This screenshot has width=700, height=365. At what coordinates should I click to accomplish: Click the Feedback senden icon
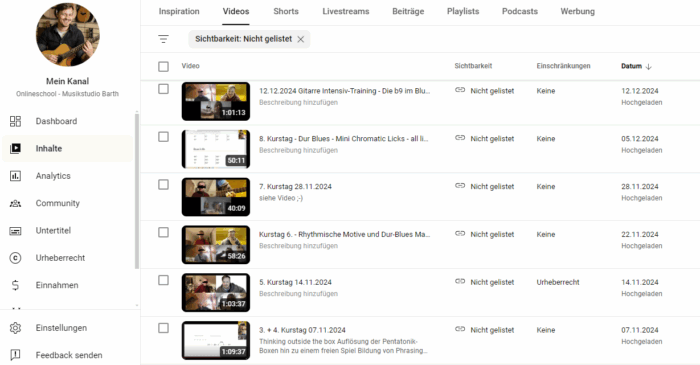click(15, 355)
